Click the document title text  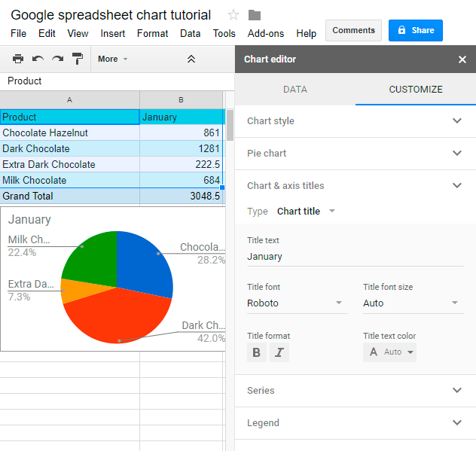pyautogui.click(x=111, y=15)
